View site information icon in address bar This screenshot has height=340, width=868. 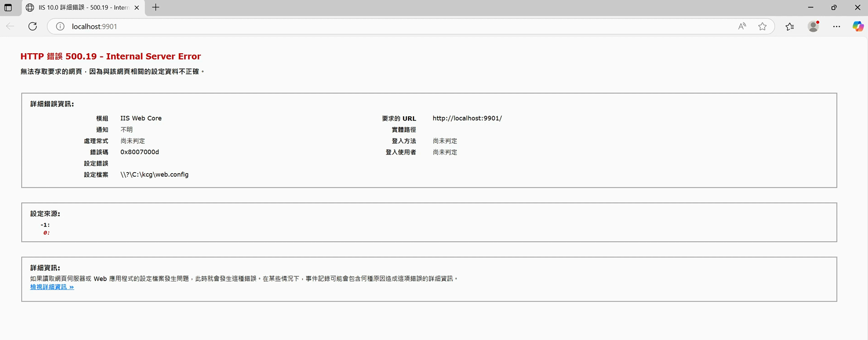coord(60,26)
